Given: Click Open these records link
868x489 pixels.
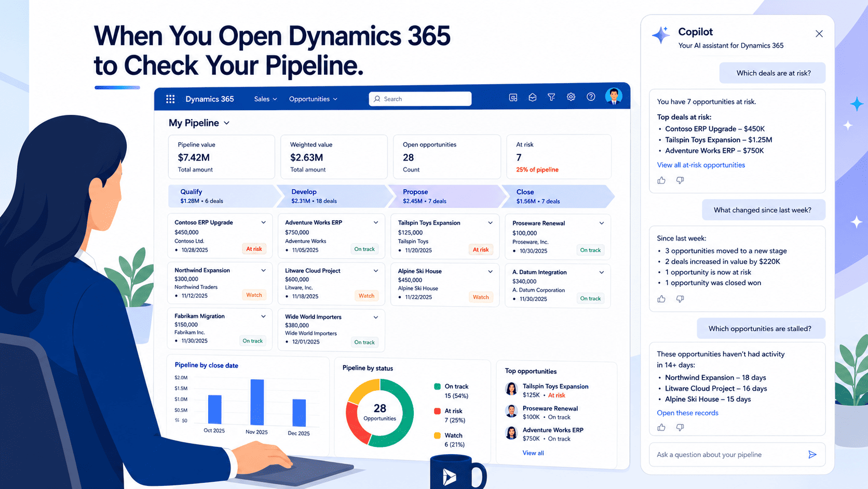Looking at the screenshot, I should click(x=687, y=413).
